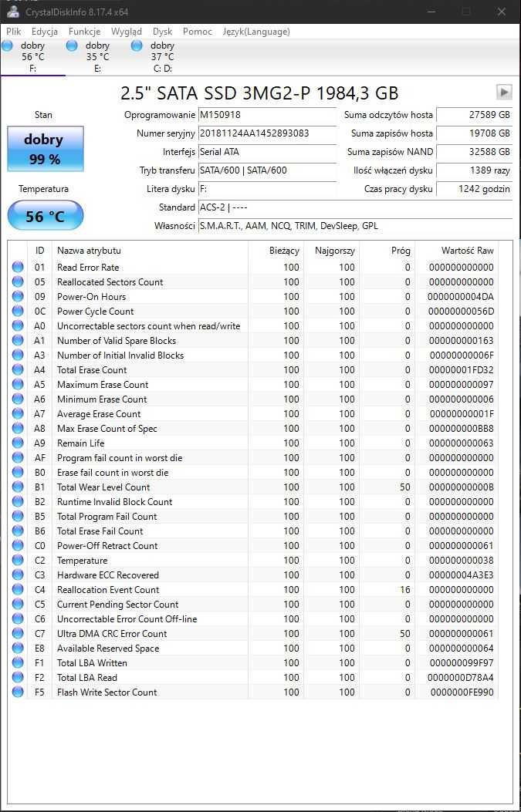521x812 pixels.
Task: Click the Number of Initial Invalid Blocks row name
Action: click(120, 355)
